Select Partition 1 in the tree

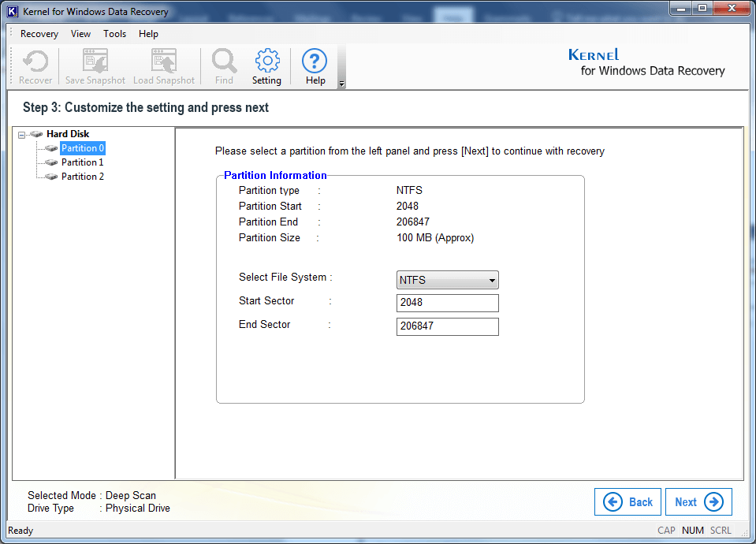(83, 162)
